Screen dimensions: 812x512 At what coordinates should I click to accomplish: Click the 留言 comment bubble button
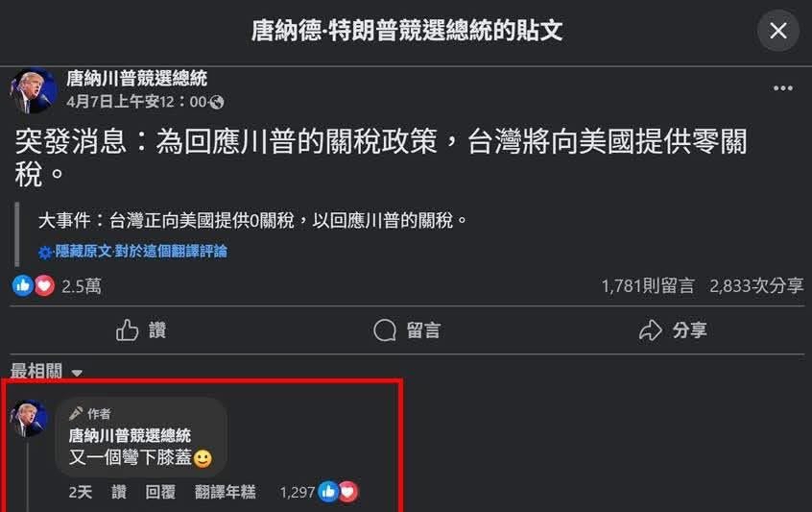pyautogui.click(x=407, y=330)
